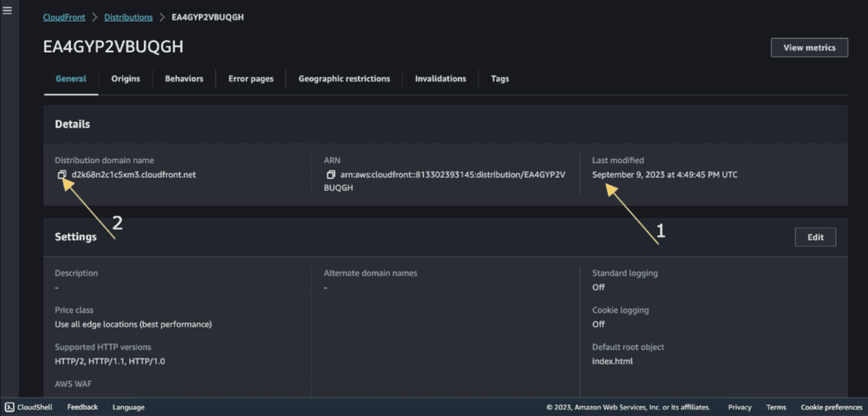Edit the distribution Settings
868x416 pixels.
(815, 237)
